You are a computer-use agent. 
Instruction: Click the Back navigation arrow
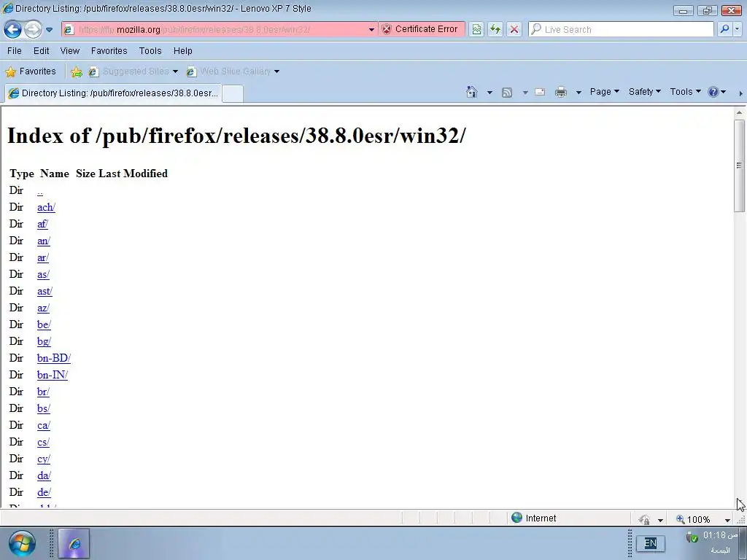click(13, 29)
